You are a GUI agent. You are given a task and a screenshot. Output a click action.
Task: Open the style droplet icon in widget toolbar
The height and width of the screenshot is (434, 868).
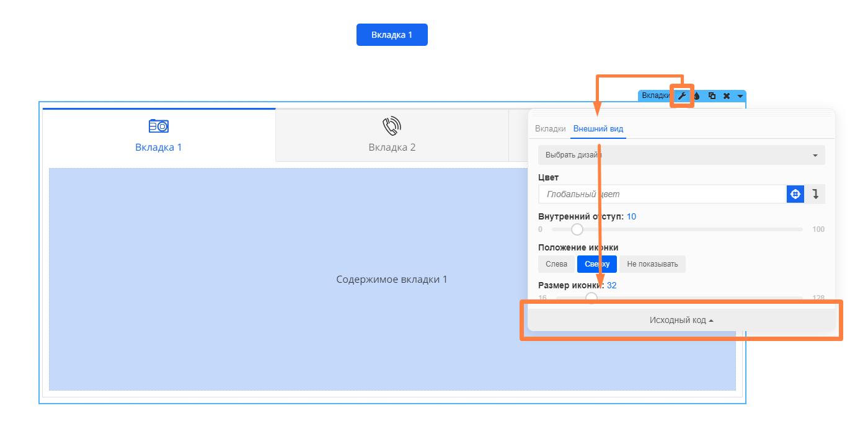point(696,96)
